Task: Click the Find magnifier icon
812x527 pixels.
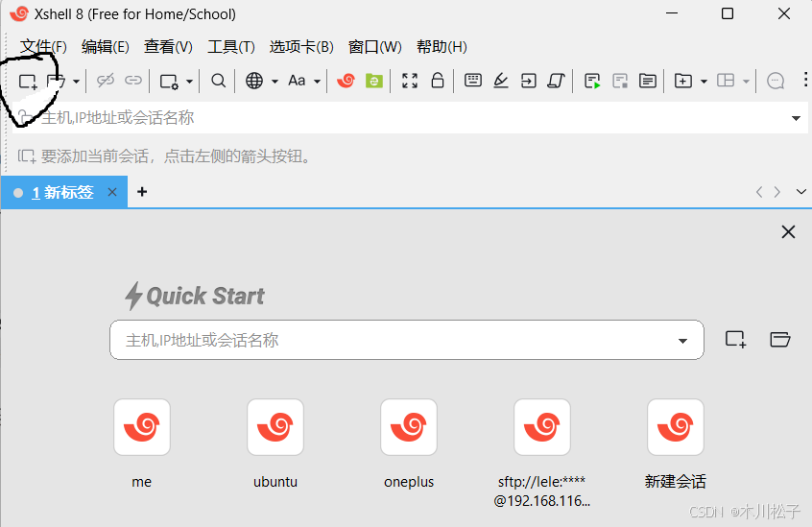Action: click(x=219, y=81)
